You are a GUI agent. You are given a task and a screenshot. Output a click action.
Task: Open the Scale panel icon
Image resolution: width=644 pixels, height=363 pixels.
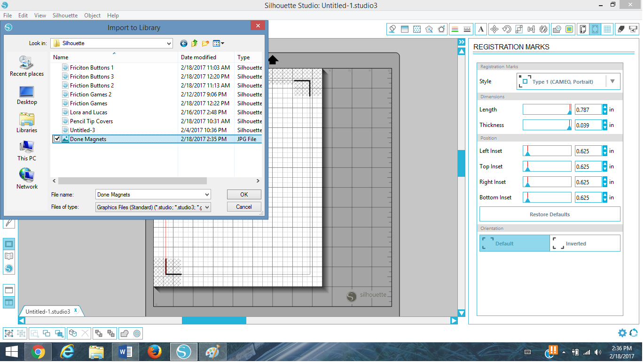point(519,29)
